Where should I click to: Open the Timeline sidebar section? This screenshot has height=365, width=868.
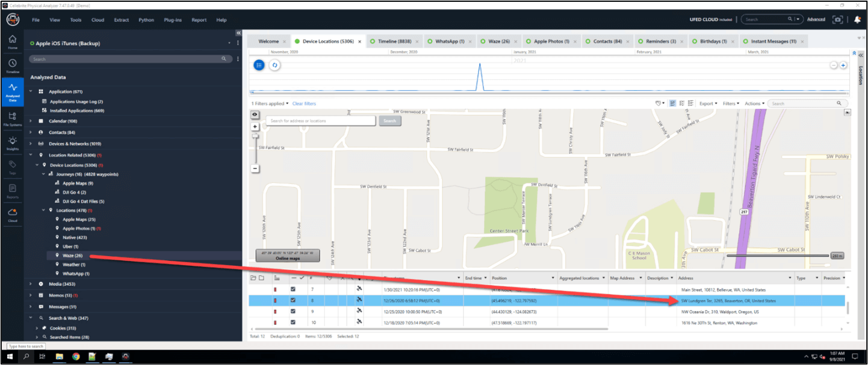point(12,66)
